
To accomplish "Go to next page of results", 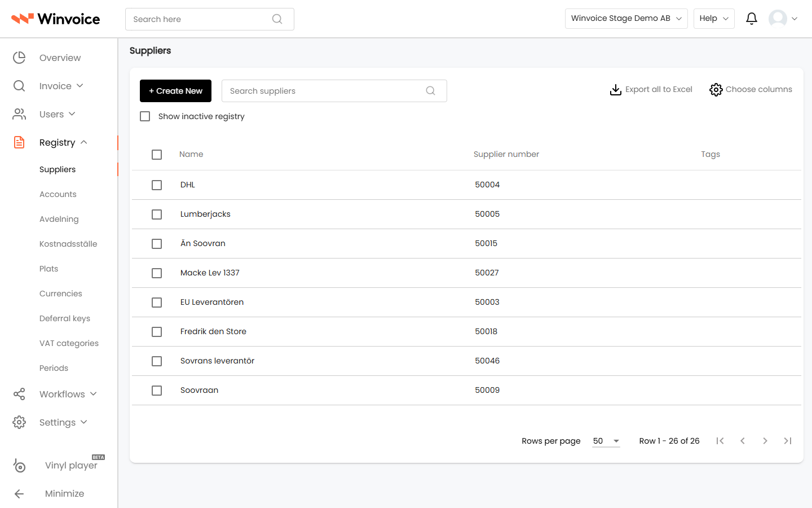I will [x=765, y=441].
